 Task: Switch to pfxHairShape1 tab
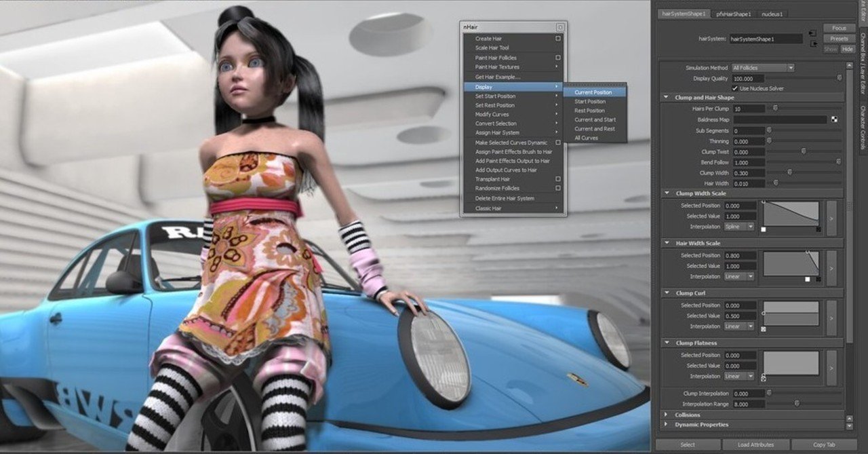(733, 14)
